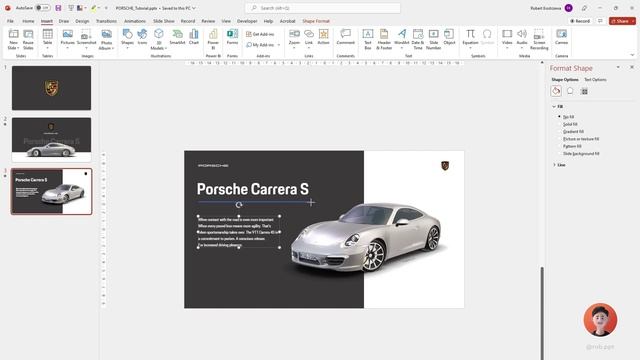640x360 pixels.
Task: Click the Get Add-ins button
Action: tap(260, 34)
